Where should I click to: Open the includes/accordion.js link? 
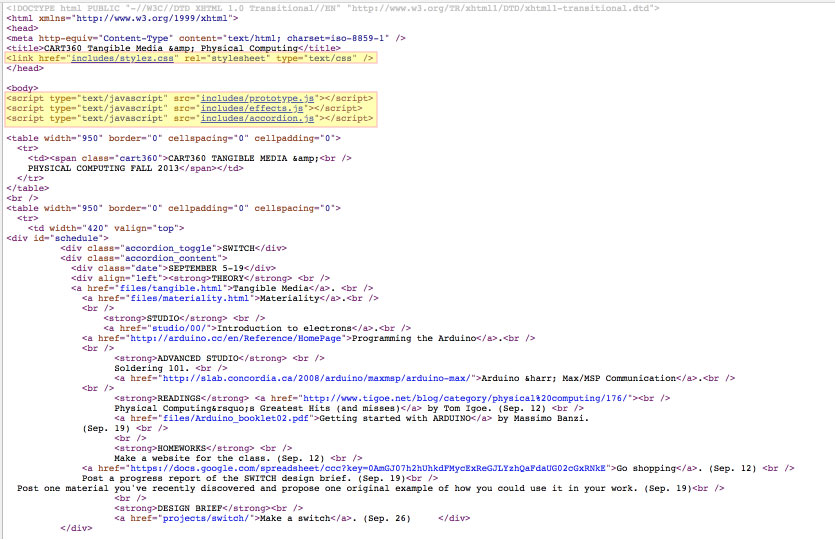(x=257, y=118)
